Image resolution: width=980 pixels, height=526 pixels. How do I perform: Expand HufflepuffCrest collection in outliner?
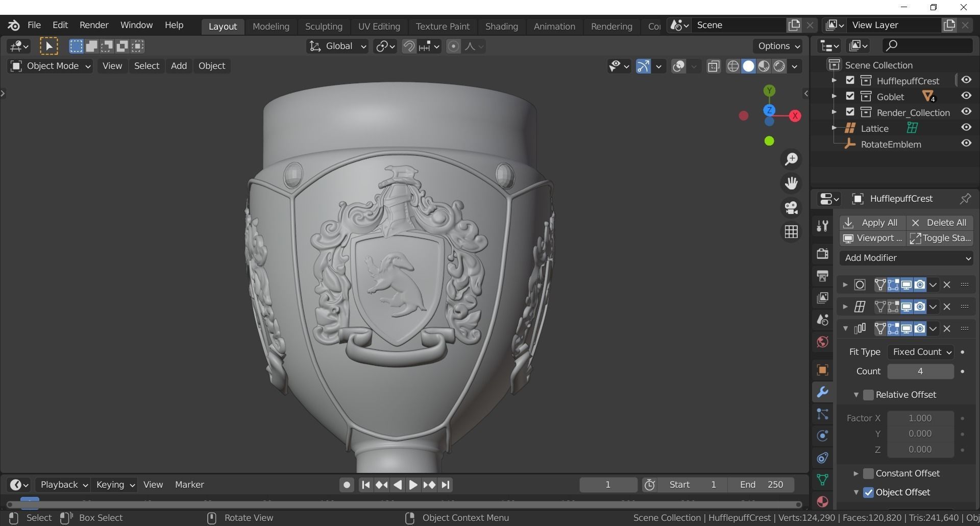[x=834, y=81]
